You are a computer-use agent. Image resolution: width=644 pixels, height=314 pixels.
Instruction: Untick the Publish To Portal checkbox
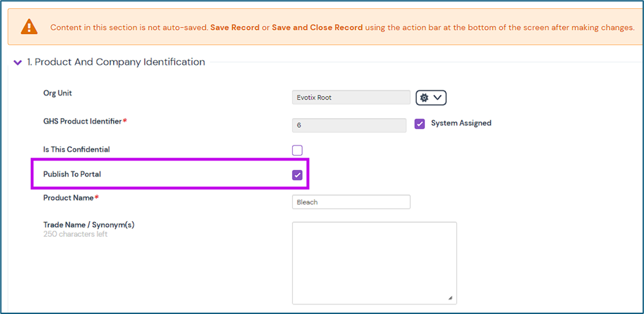click(x=297, y=175)
